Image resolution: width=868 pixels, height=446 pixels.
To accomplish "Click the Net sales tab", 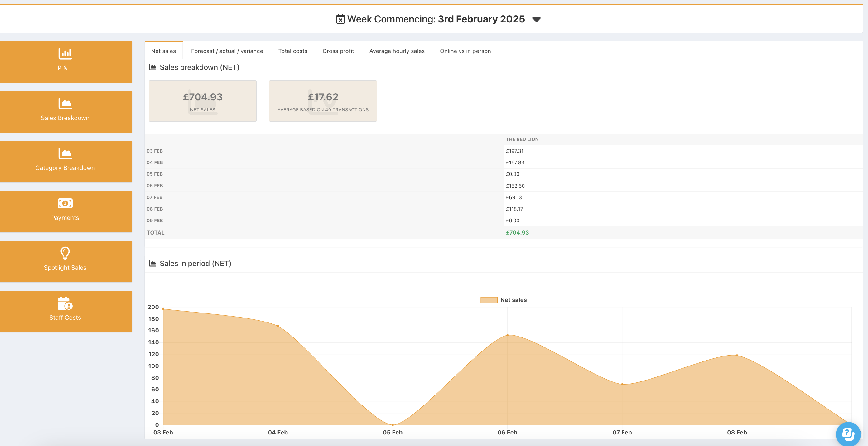I will tap(163, 51).
